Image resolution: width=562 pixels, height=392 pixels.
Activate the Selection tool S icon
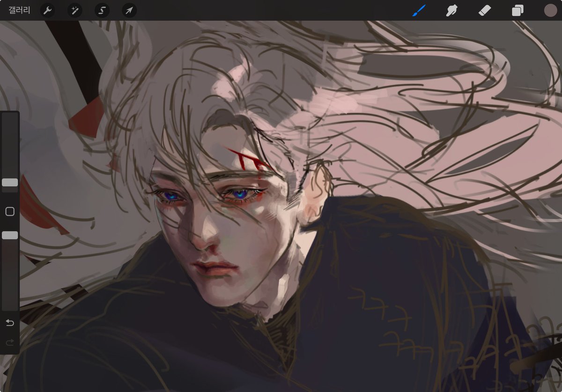102,10
